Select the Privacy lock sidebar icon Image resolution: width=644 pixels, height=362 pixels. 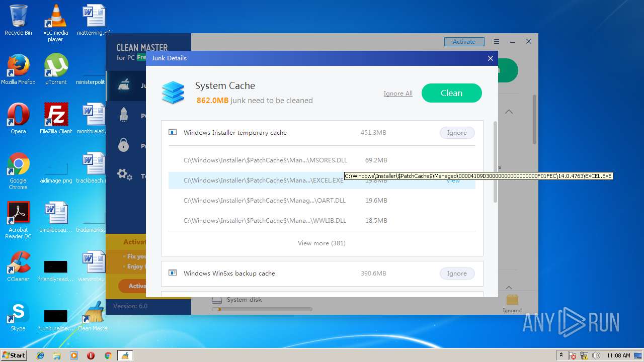[123, 145]
